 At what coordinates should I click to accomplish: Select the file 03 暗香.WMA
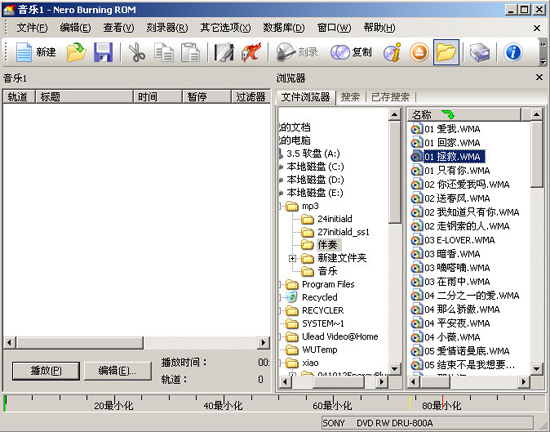point(452,254)
